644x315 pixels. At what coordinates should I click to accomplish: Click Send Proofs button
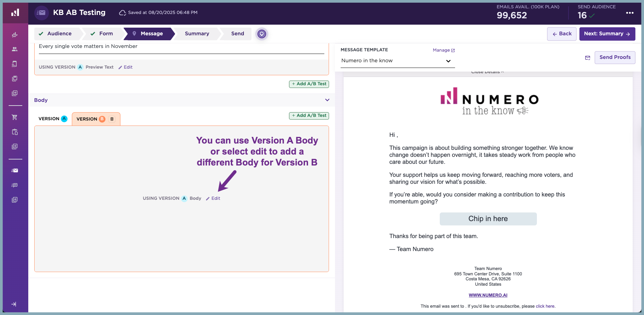(615, 57)
